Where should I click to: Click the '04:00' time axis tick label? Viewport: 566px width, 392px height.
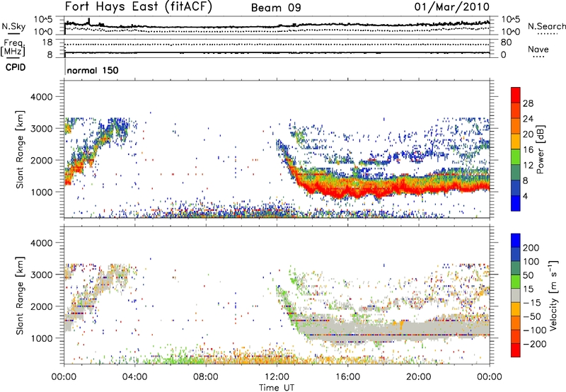point(135,377)
